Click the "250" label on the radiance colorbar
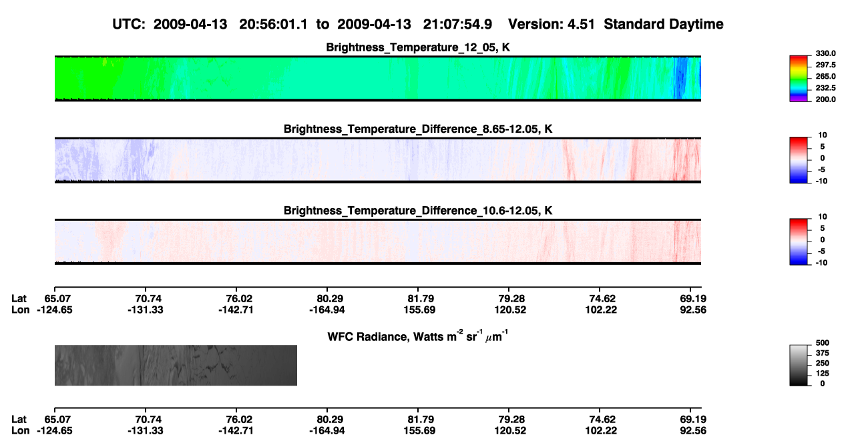The width and height of the screenshot is (868, 445). 823,363
